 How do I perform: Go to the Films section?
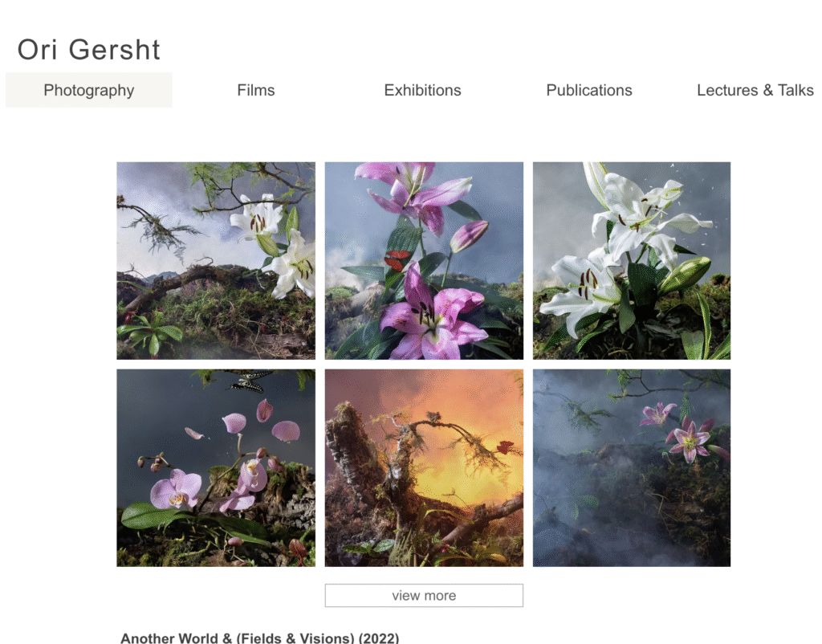tap(256, 90)
